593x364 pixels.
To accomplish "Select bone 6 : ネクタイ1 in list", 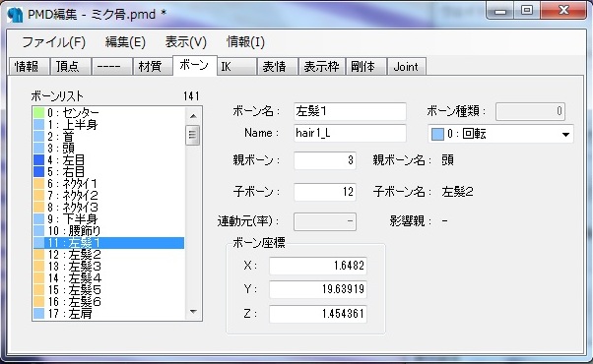I will pyautogui.click(x=108, y=184).
